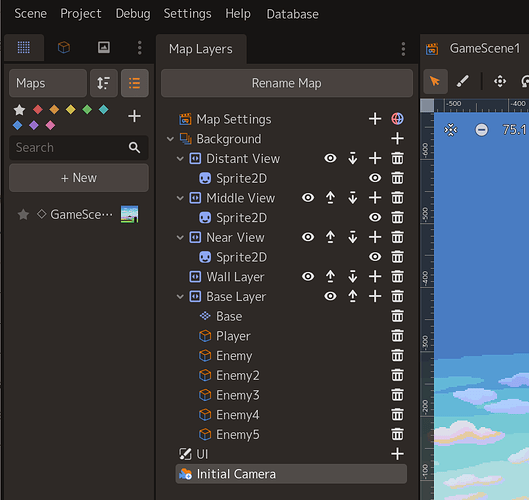
Task: Click the center view icon in canvas
Action: (x=451, y=130)
